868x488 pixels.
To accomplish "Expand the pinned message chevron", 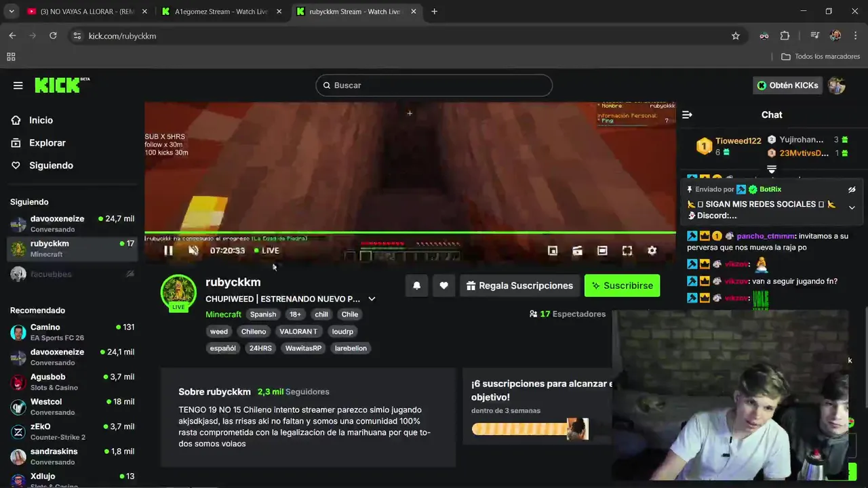I will 852,208.
